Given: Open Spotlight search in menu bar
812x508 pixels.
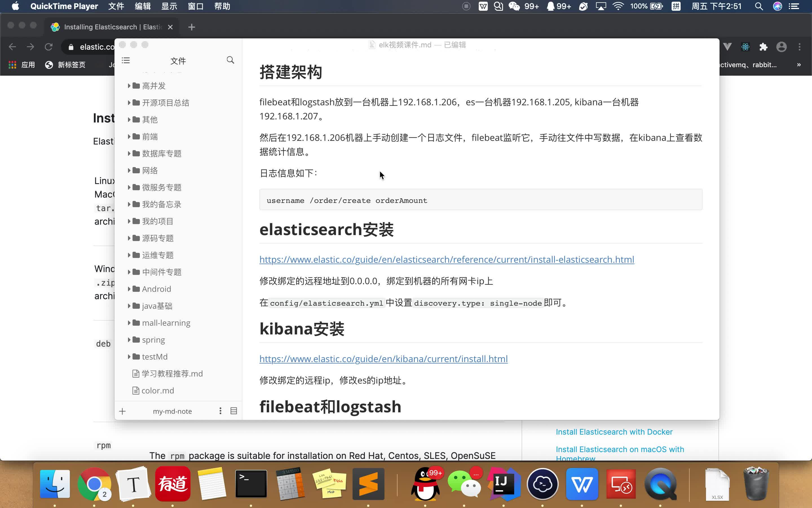Looking at the screenshot, I should point(759,6).
